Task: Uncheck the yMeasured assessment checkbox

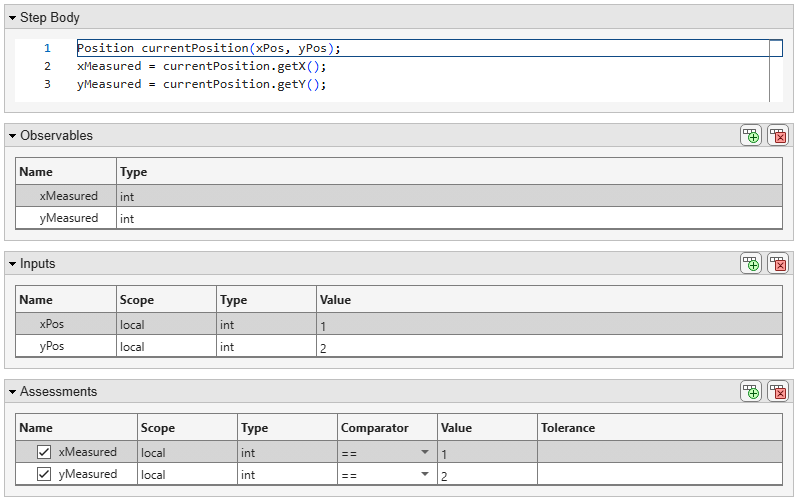Action: click(44, 474)
